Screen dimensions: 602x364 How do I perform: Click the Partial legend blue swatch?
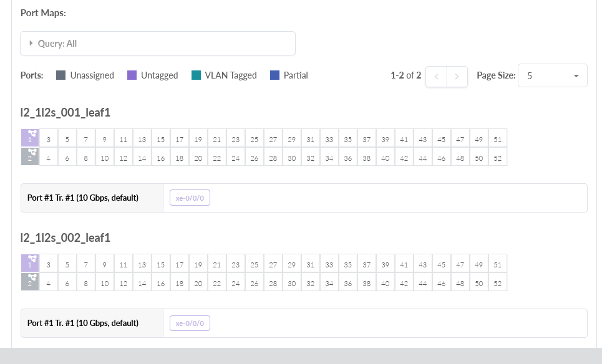[274, 75]
